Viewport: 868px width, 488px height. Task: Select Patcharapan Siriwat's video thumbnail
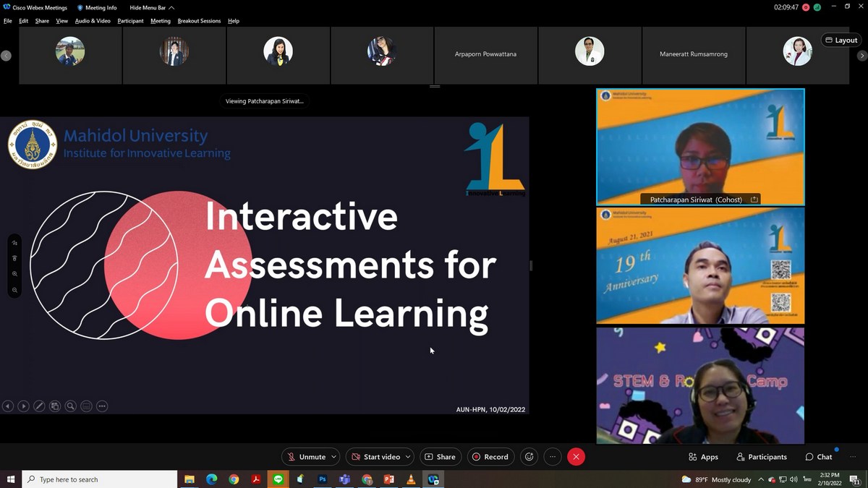coord(699,147)
